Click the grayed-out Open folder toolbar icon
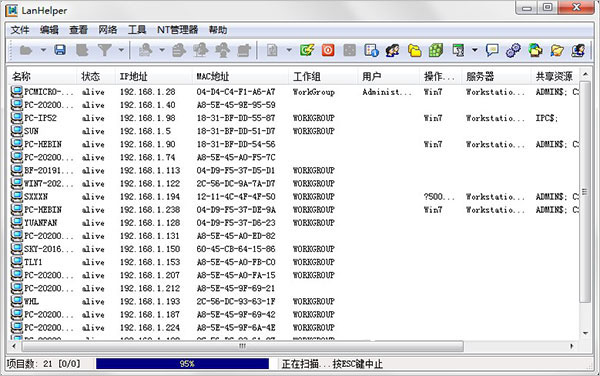 pos(26,50)
